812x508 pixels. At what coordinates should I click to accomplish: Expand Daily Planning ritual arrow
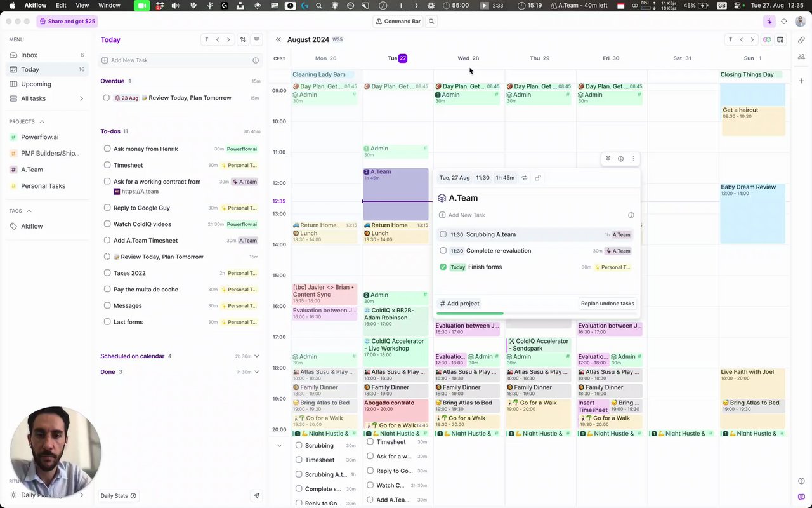click(x=81, y=495)
